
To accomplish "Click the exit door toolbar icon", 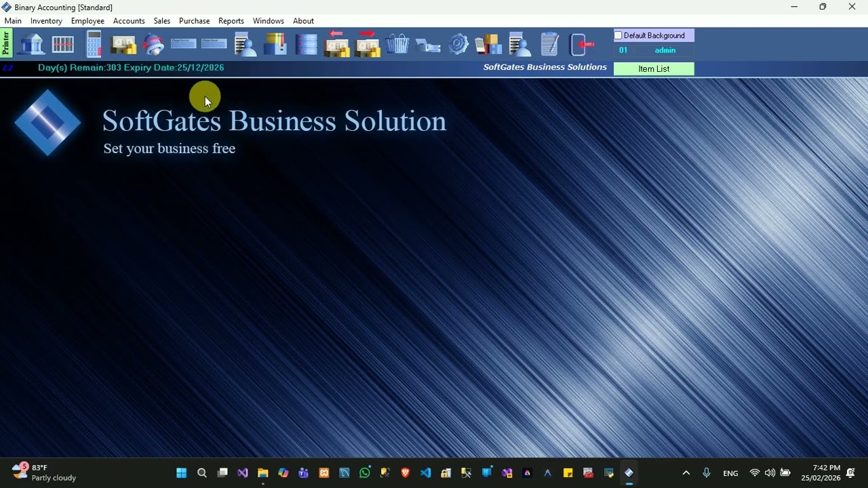I will click(x=582, y=45).
